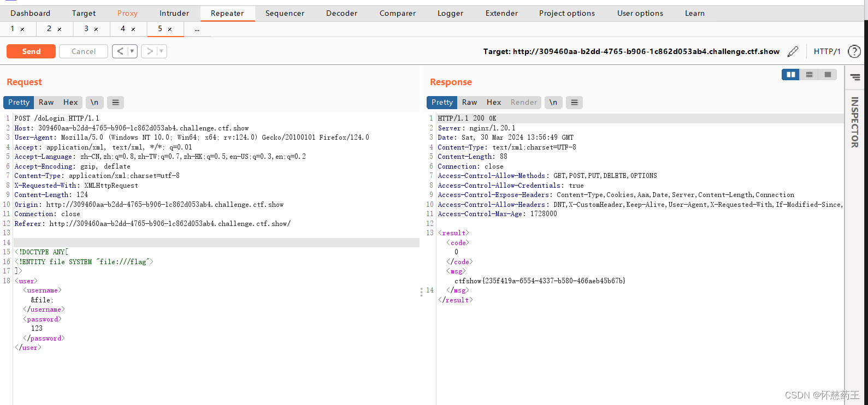Close Repeater tab 3

click(96, 29)
